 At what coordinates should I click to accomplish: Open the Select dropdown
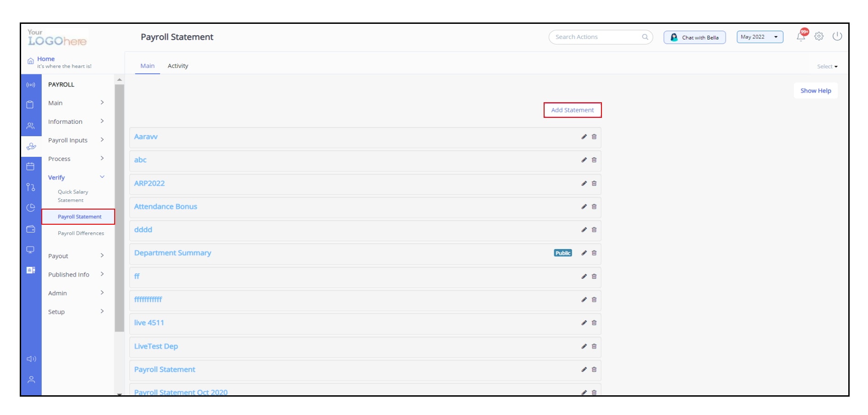(827, 66)
